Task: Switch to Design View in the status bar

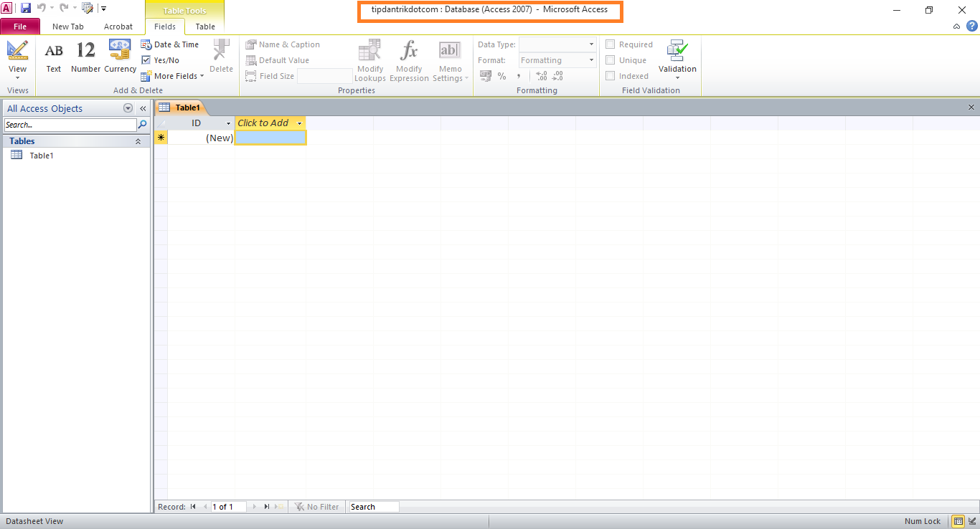Action: pos(971,521)
